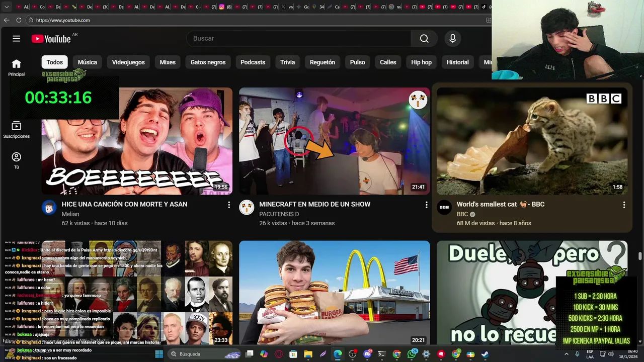Open Task View in taskbar
Image resolution: width=644 pixels, height=362 pixels.
coord(250,354)
